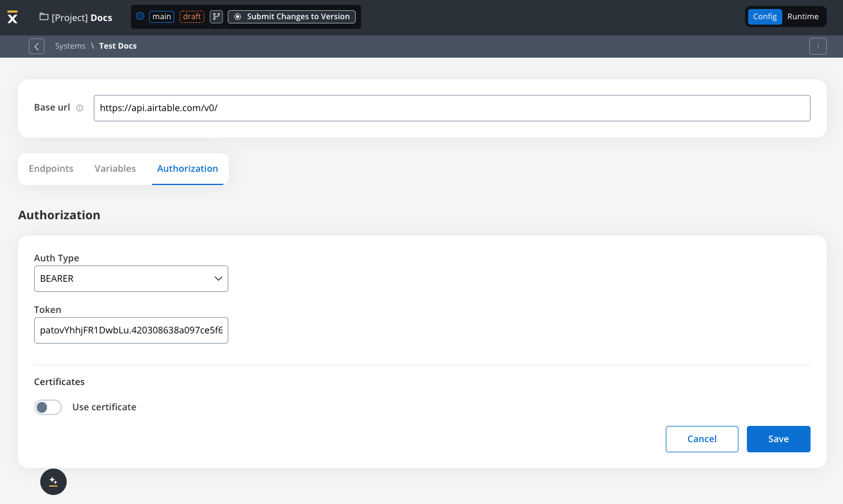Select the Authorization tab
The image size is (843, 504).
(x=187, y=169)
